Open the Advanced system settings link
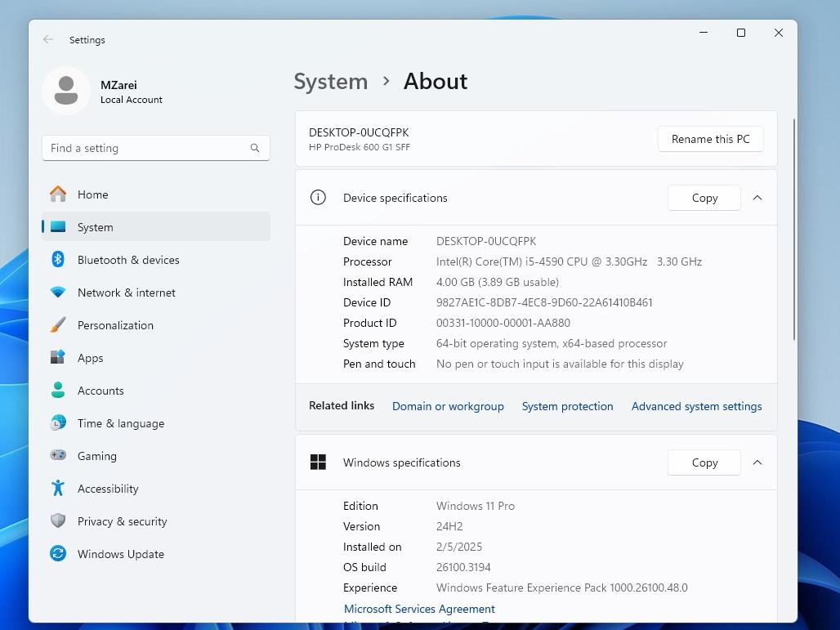 pos(696,406)
